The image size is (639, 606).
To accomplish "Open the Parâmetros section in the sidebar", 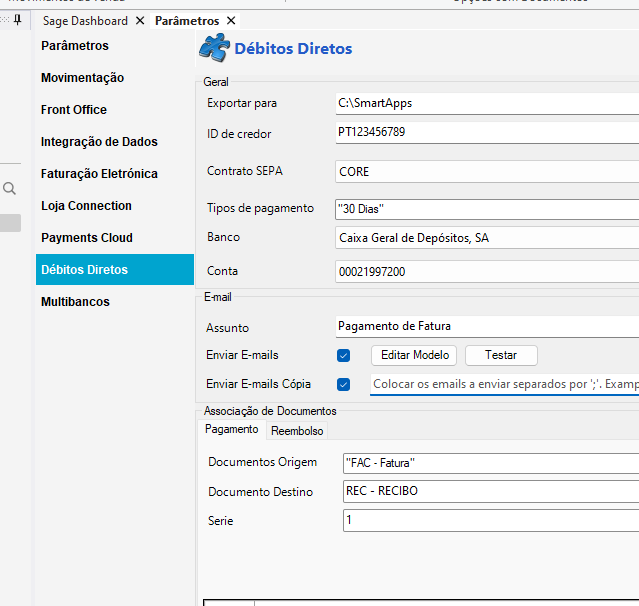I will 75,46.
